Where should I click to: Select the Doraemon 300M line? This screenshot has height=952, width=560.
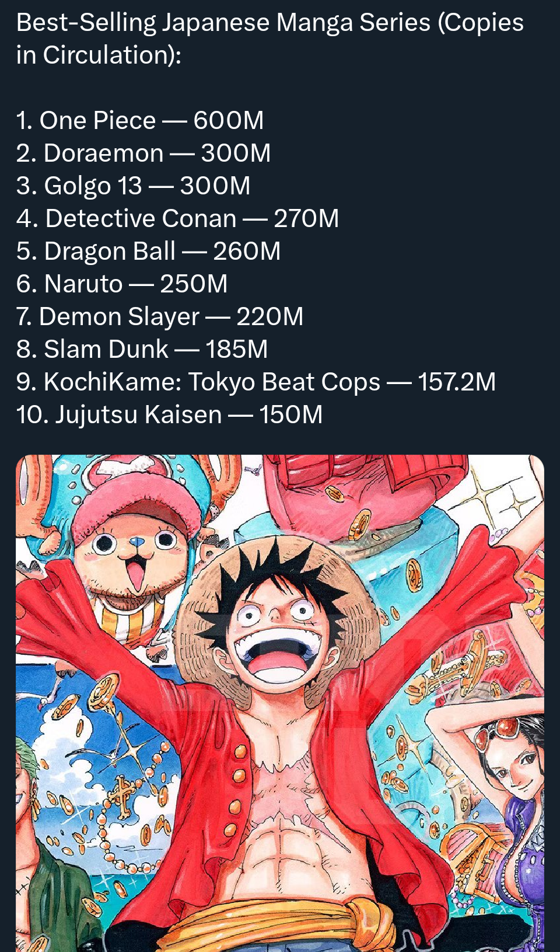click(143, 153)
